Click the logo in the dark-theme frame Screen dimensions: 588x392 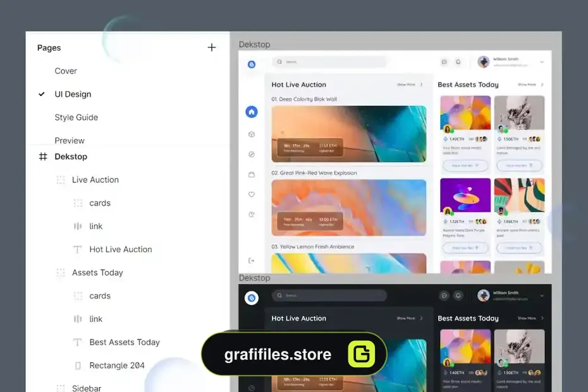252,298
